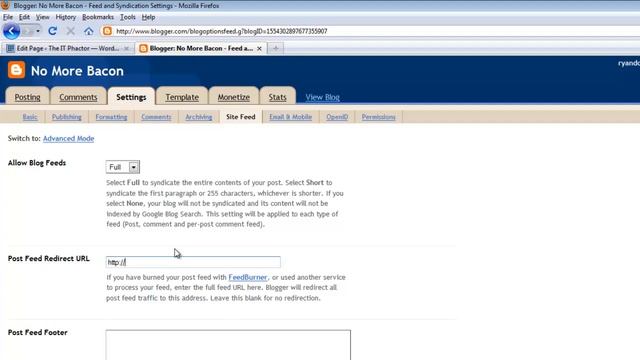
Task: Select the Blogger: No More Bacon browser tab
Action: coord(201,48)
